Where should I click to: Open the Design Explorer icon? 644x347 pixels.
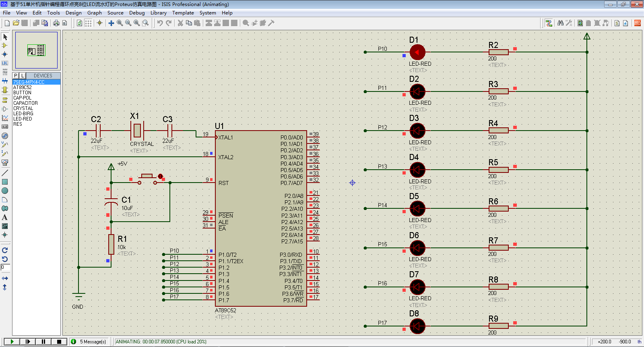tap(580, 23)
